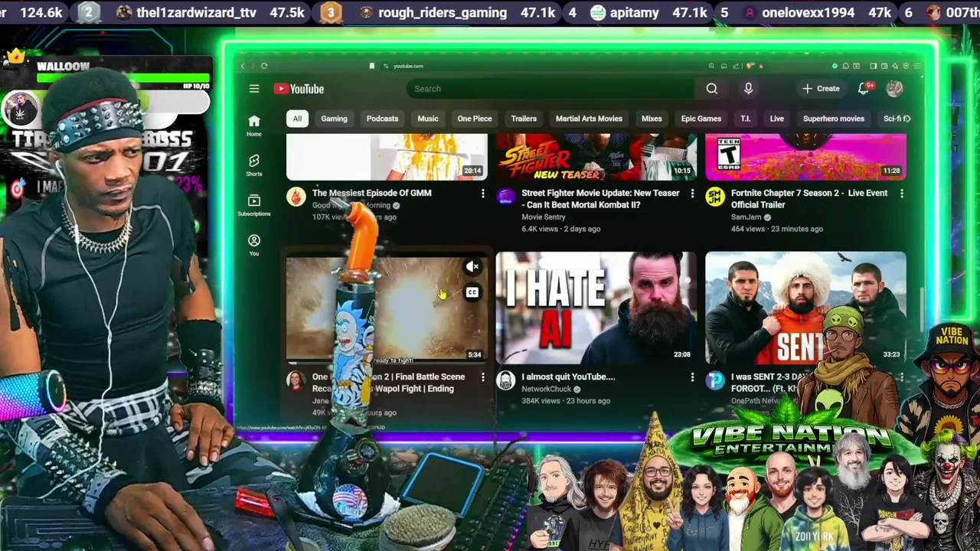980x551 pixels.
Task: Open 'I almost quit YouTube....' title
Action: [568, 377]
